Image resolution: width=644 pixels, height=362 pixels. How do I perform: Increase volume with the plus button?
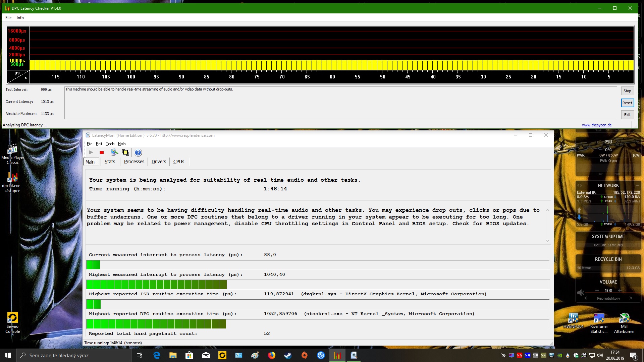[x=620, y=290]
